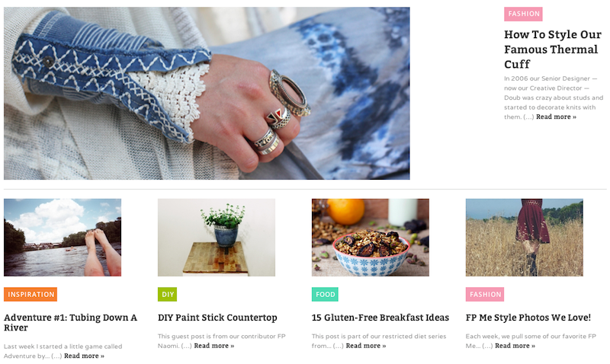Select the green DIY category tag
The width and height of the screenshot is (610, 364).
point(167,295)
